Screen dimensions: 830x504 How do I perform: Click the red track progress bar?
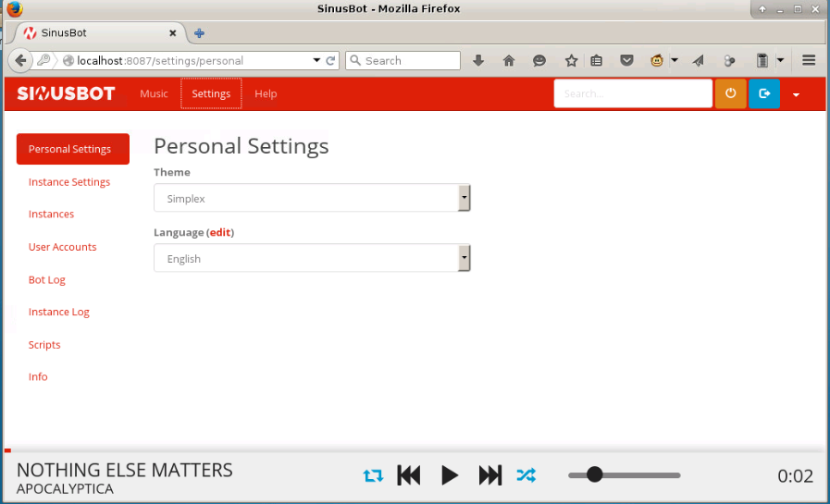point(7,450)
